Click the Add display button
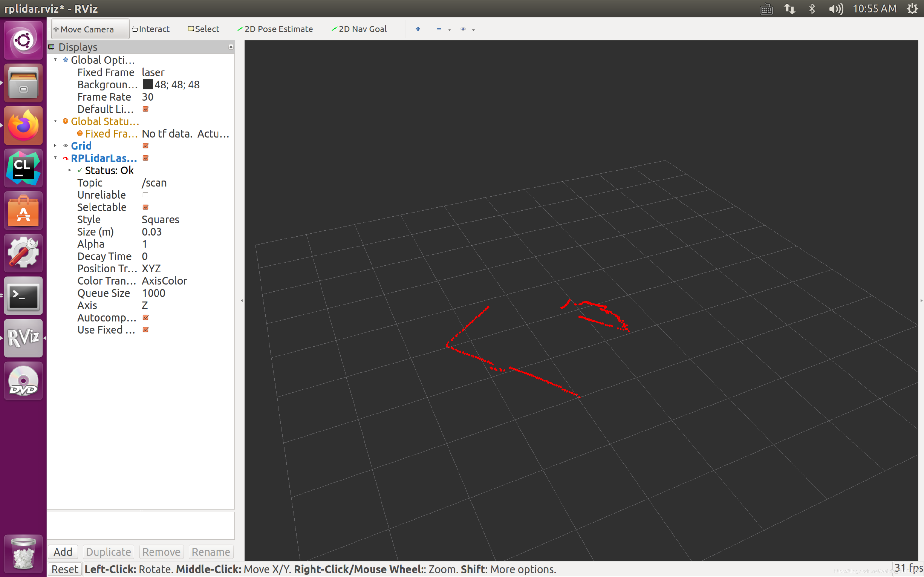 tap(63, 552)
